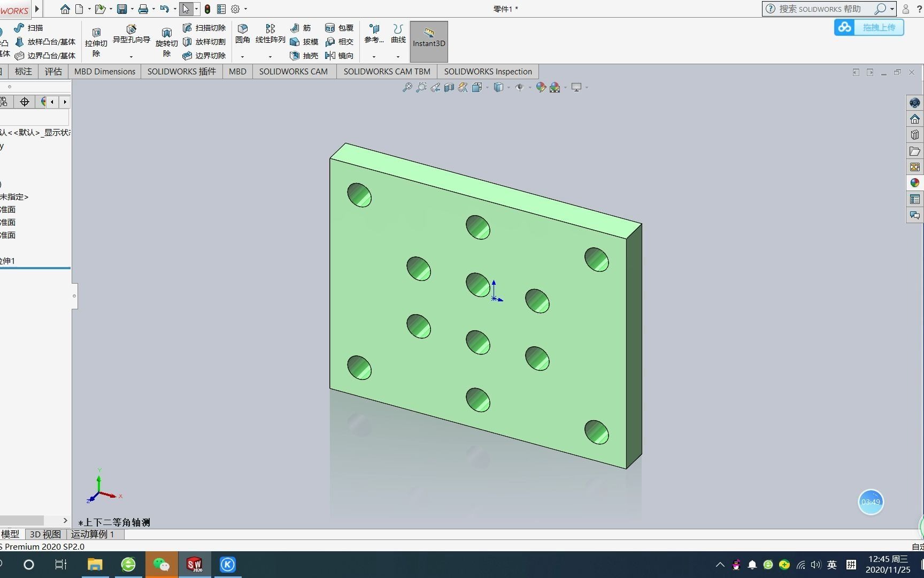This screenshot has height=578, width=924.
Task: Select the 拉伸切除 (Extruded Cut) tool
Action: click(x=96, y=41)
